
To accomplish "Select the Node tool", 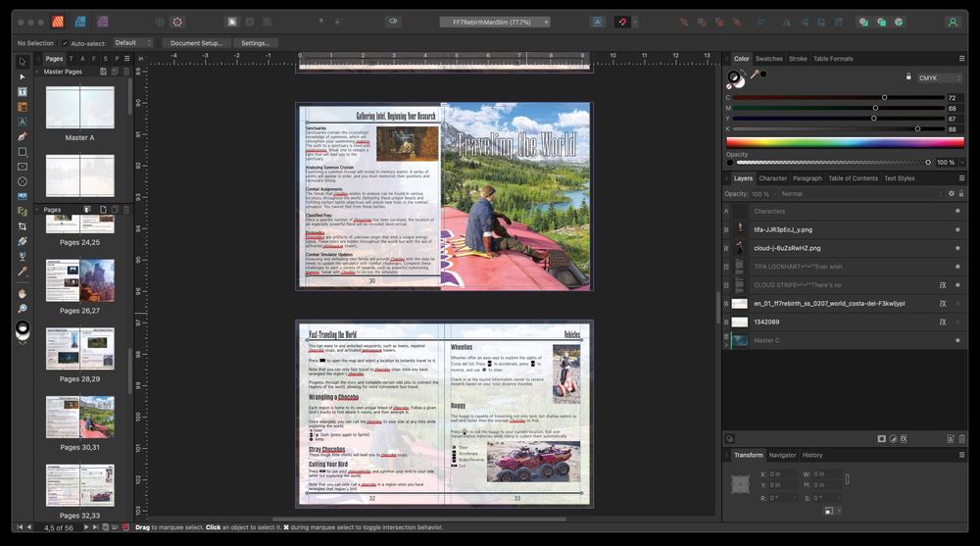I will (x=23, y=76).
